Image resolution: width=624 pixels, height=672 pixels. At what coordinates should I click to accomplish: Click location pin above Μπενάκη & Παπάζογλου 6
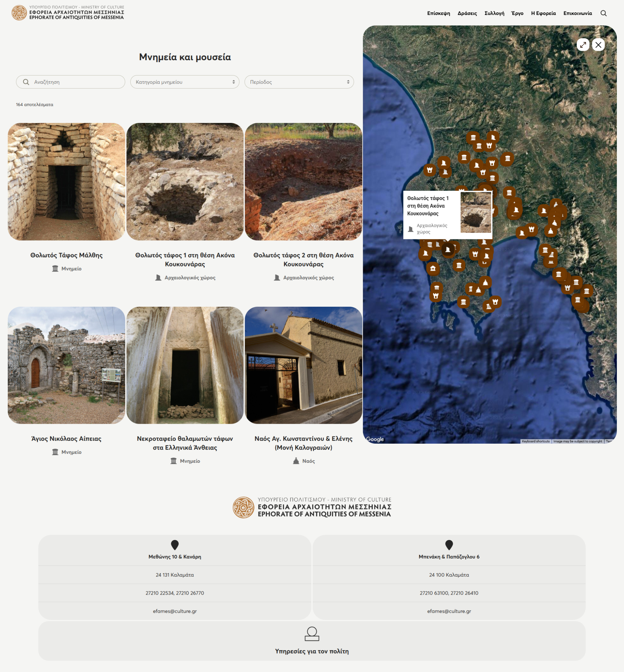[449, 544]
